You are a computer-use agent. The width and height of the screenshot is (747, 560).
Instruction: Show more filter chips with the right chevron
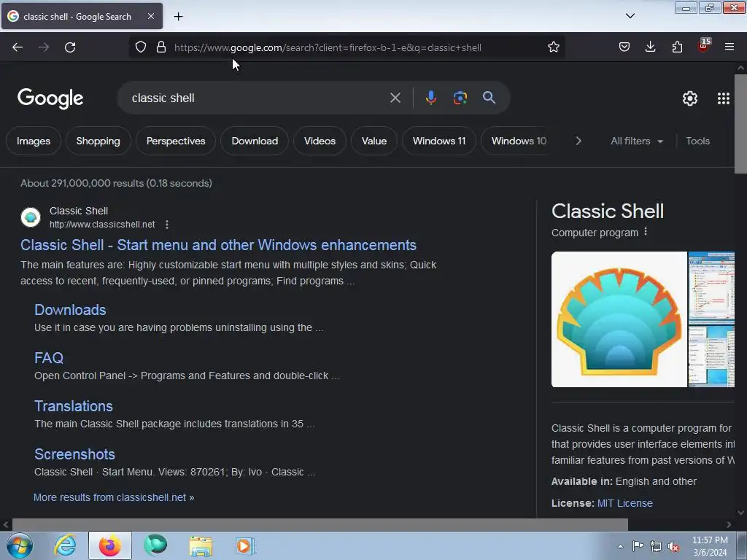[x=578, y=141]
